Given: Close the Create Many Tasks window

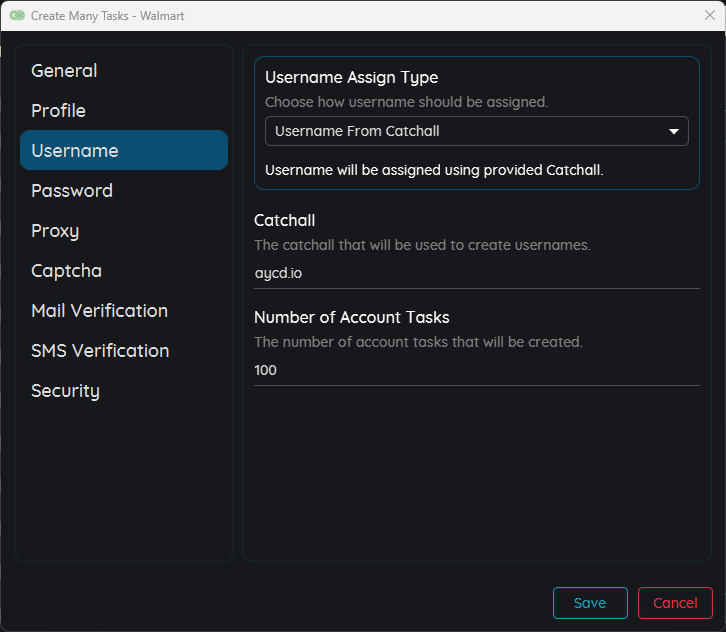Looking at the screenshot, I should click(x=709, y=16).
